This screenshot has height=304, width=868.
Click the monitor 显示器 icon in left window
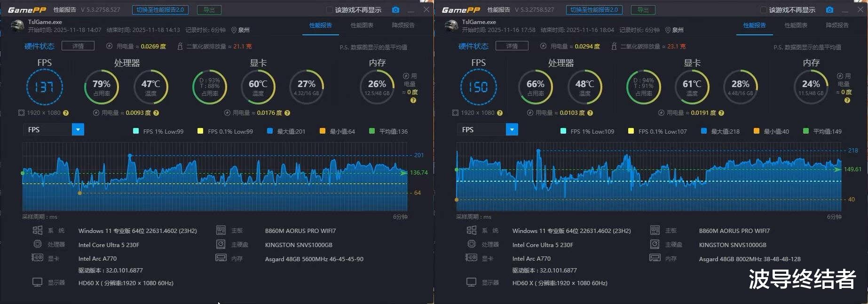37,282
